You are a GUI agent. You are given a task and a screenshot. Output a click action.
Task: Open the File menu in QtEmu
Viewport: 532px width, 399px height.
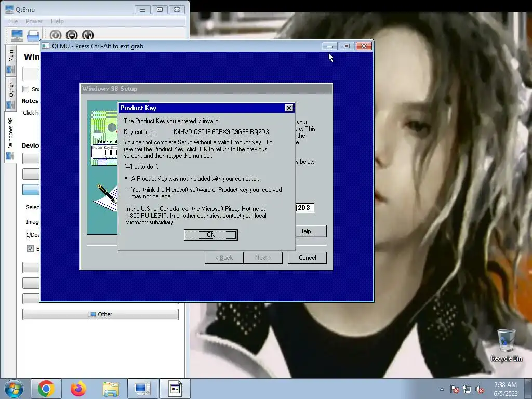point(13,21)
